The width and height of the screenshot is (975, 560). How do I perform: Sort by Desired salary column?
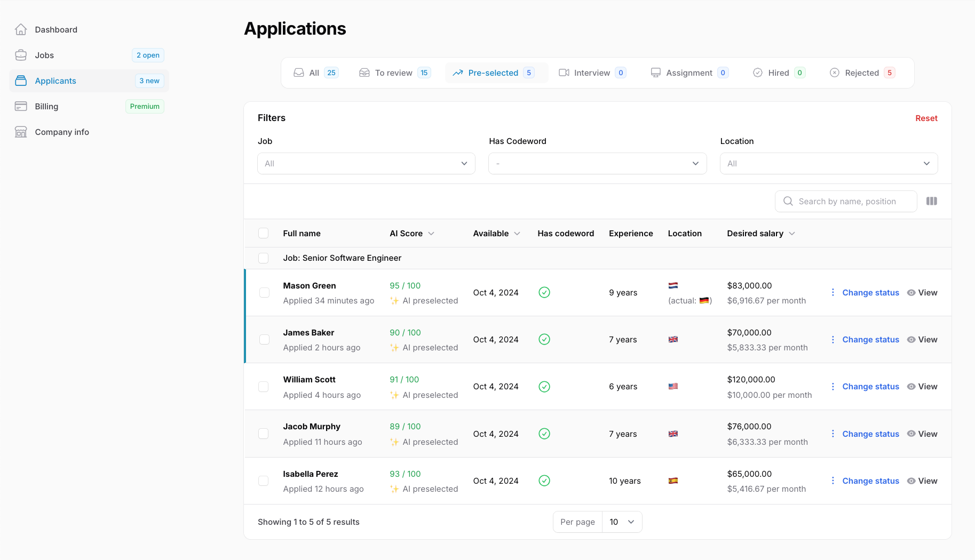pyautogui.click(x=761, y=233)
